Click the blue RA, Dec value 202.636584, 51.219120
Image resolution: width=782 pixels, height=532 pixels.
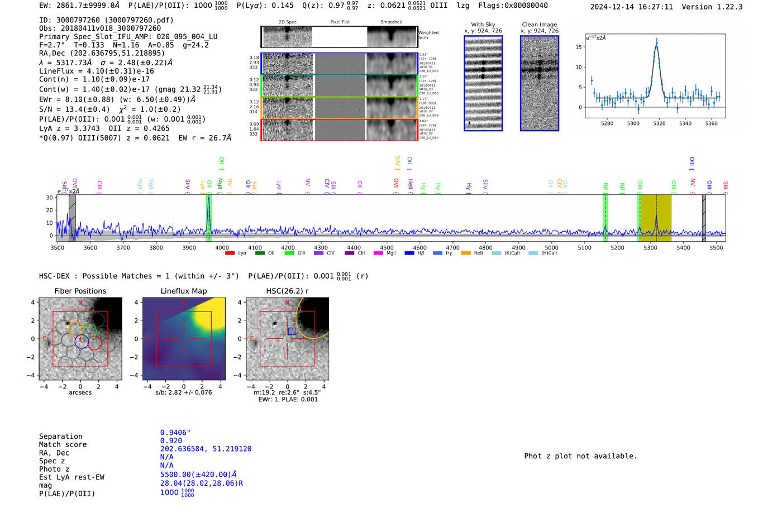click(206, 449)
